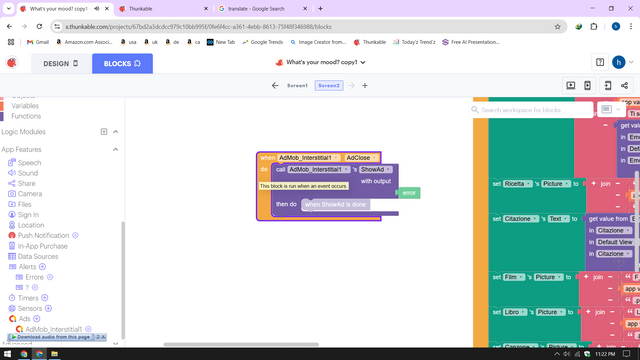Image resolution: width=640 pixels, height=360 pixels.
Task: Click the error output variable block
Action: (x=409, y=193)
